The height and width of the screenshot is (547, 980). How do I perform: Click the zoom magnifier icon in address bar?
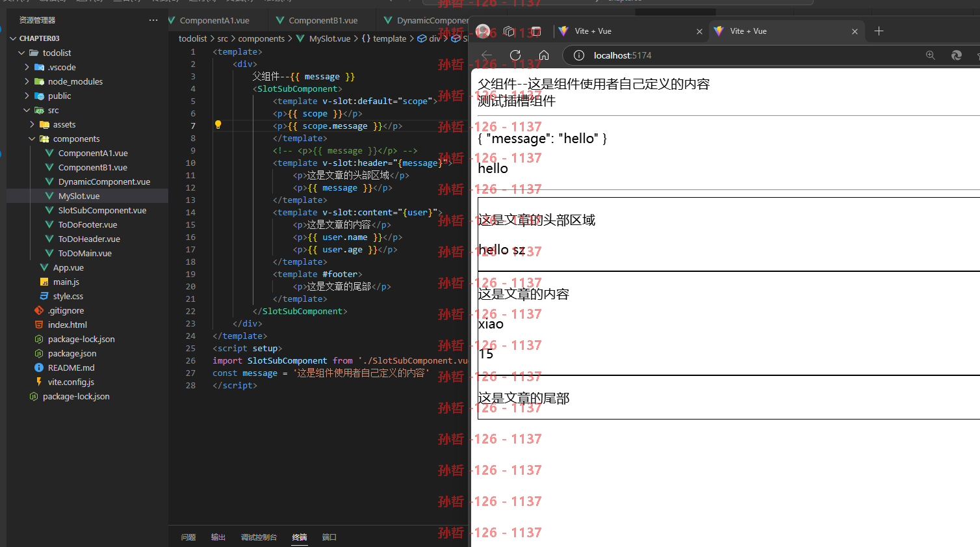931,55
